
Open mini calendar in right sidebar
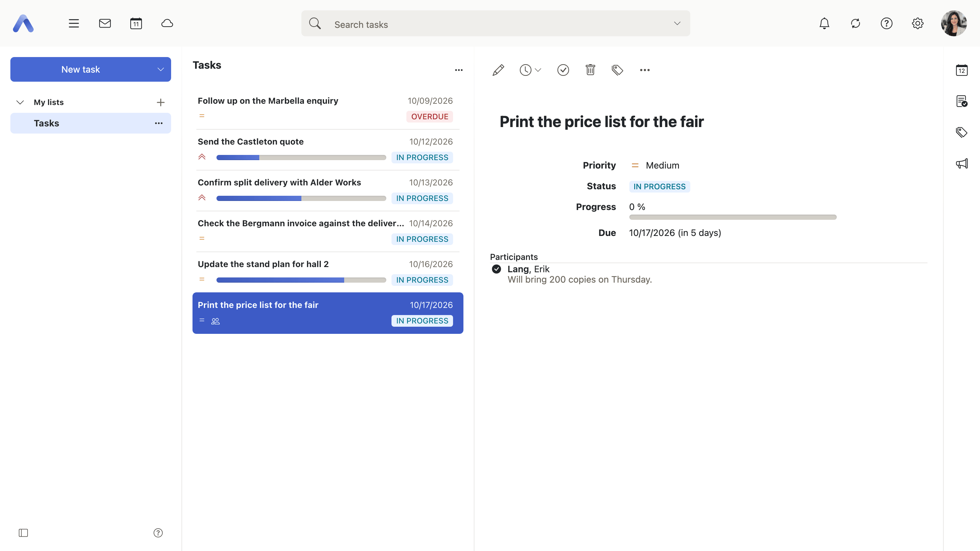962,70
